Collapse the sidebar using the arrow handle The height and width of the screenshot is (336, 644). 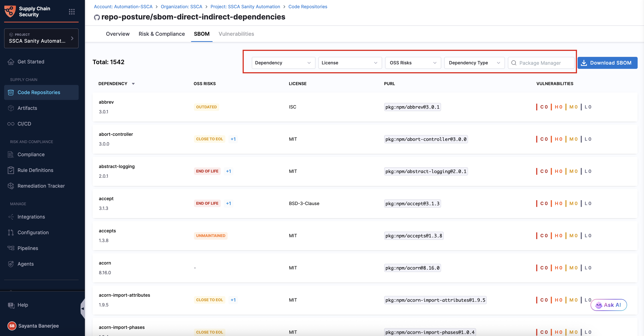click(83, 308)
